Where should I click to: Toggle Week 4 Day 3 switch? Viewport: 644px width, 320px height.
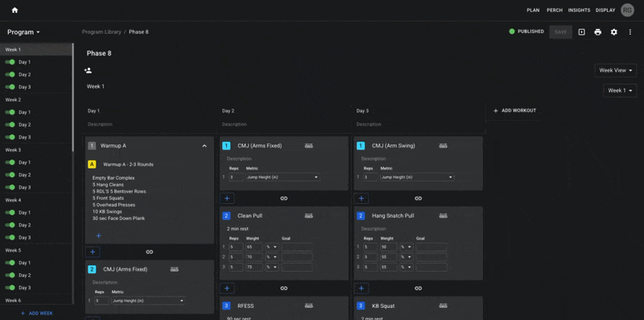point(10,237)
